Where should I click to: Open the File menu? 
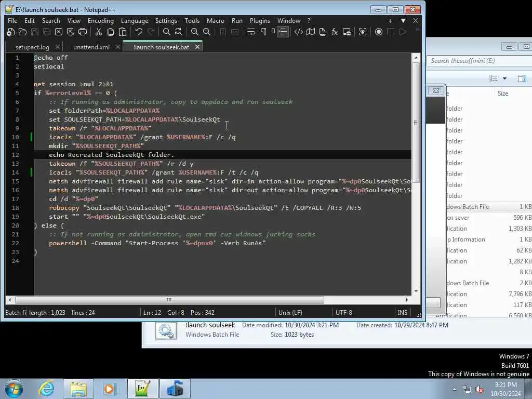pos(12,21)
